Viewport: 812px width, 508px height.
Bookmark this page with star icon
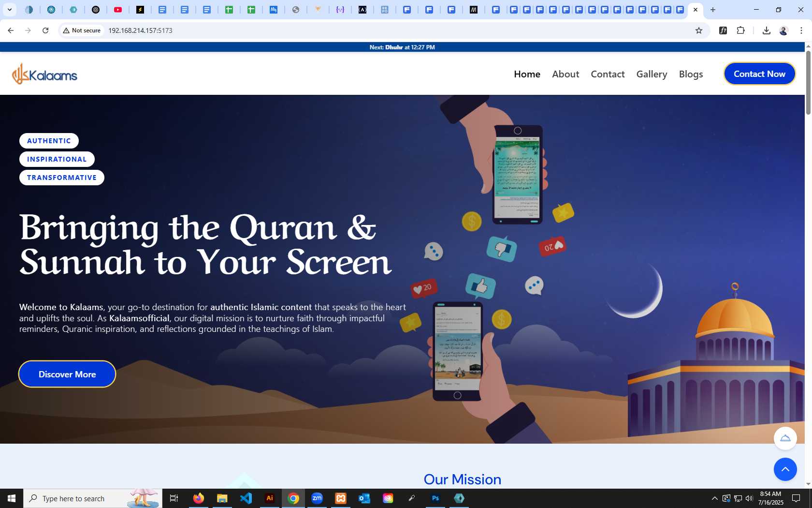pyautogui.click(x=698, y=30)
